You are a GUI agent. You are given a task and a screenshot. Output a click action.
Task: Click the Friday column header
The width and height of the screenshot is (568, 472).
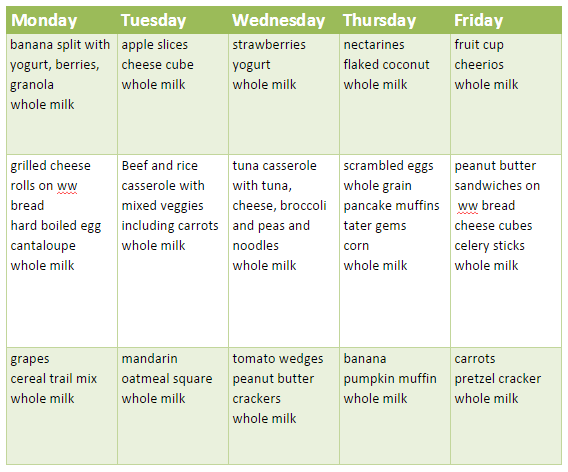(x=506, y=20)
